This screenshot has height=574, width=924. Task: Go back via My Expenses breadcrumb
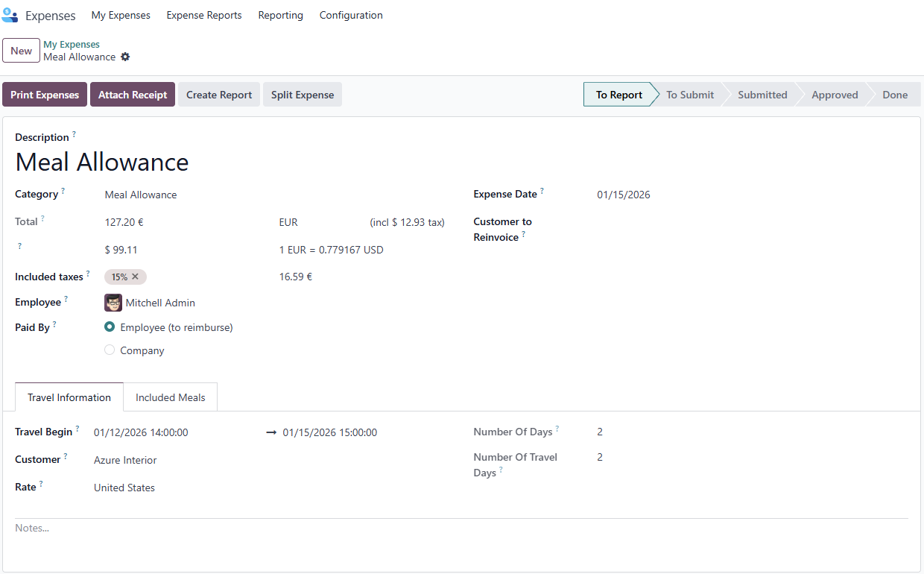pos(72,44)
